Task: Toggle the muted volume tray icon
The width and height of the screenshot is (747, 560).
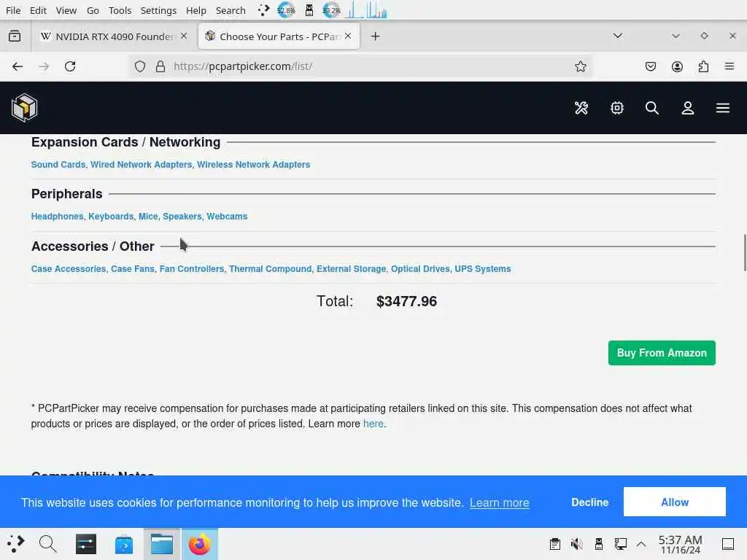Action: pyautogui.click(x=577, y=544)
